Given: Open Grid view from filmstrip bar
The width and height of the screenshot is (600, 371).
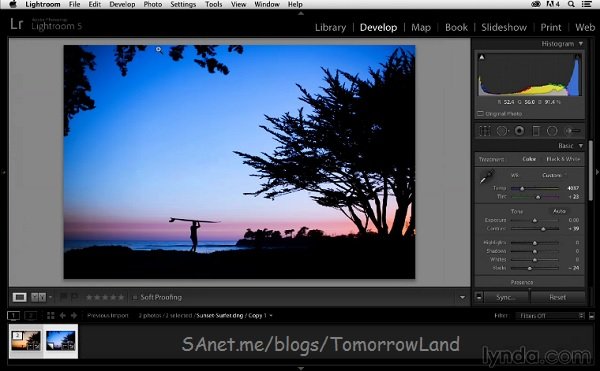Looking at the screenshot, I should [x=51, y=316].
